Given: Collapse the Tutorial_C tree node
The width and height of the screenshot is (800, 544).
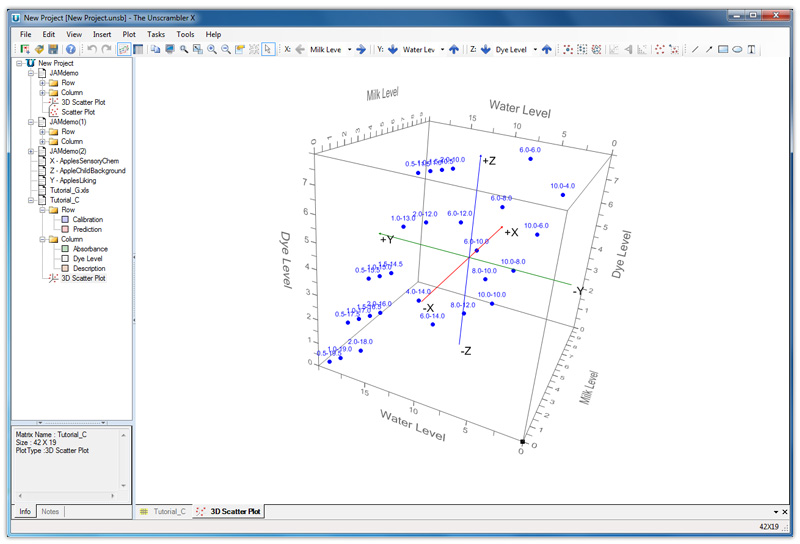Looking at the screenshot, I should pyautogui.click(x=32, y=200).
